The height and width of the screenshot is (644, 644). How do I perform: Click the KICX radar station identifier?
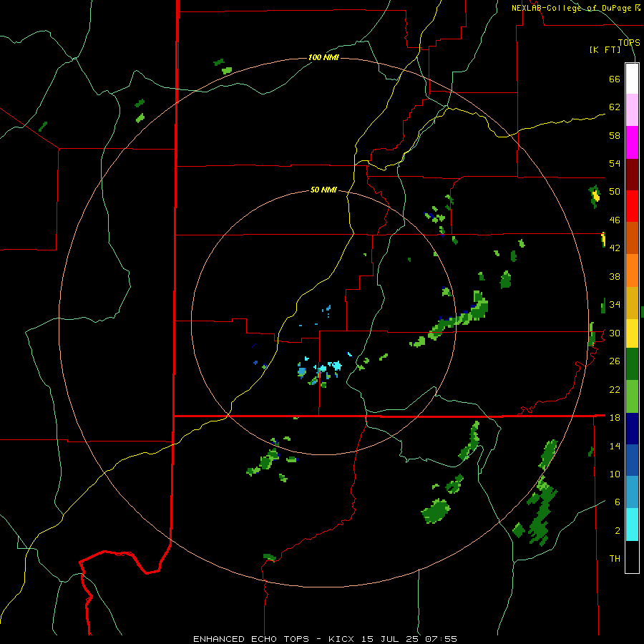point(343,639)
